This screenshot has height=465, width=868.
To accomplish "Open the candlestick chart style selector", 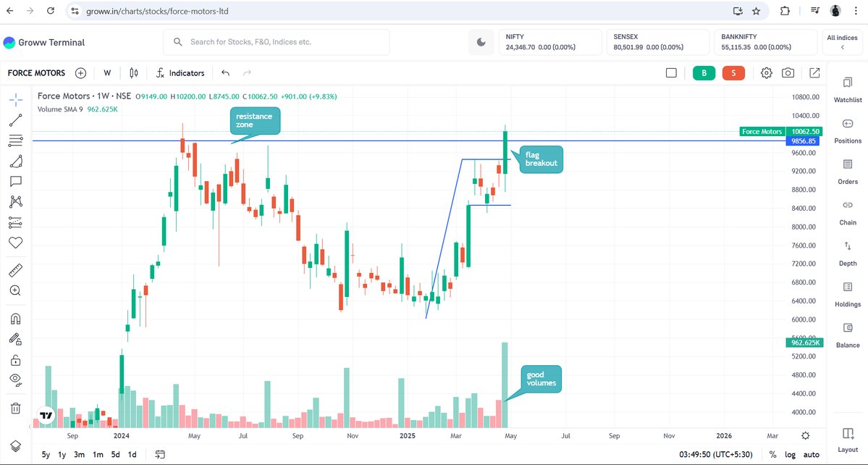I will click(x=133, y=73).
